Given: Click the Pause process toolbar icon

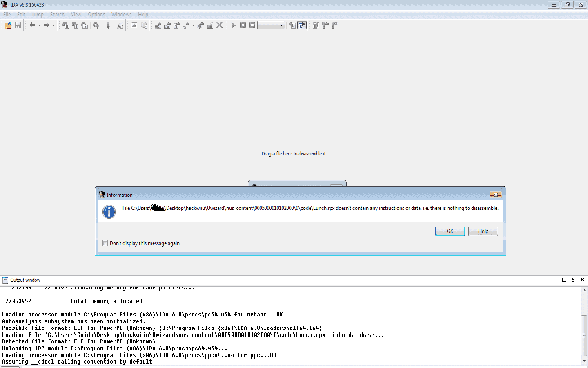Looking at the screenshot, I should (243, 25).
